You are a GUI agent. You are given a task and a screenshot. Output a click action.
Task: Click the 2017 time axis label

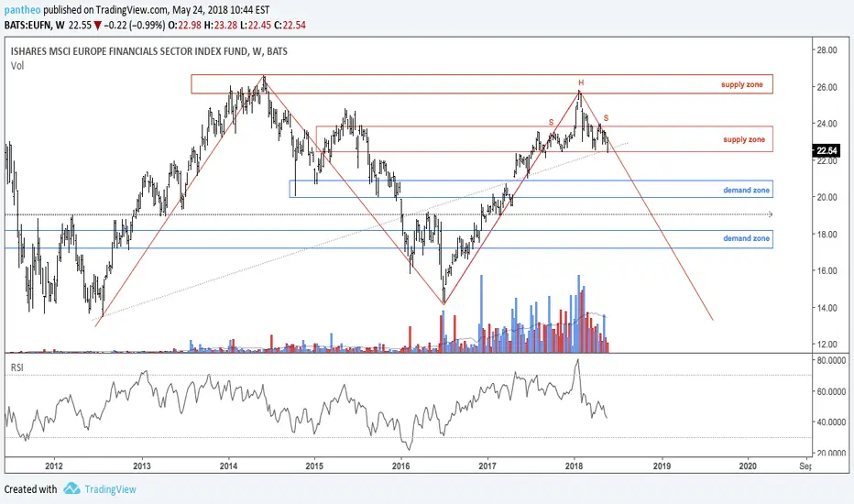click(x=487, y=466)
